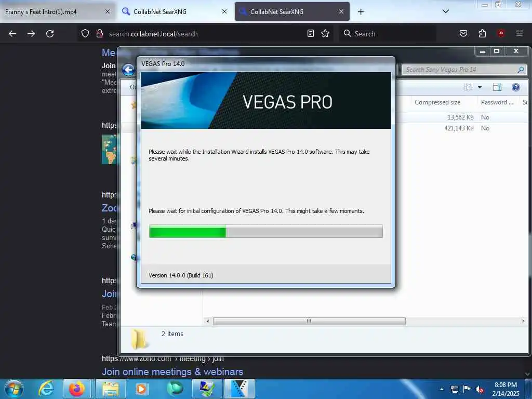This screenshot has width=532, height=399.
Task: Focus the Firefox Search box
Action: tap(387, 34)
